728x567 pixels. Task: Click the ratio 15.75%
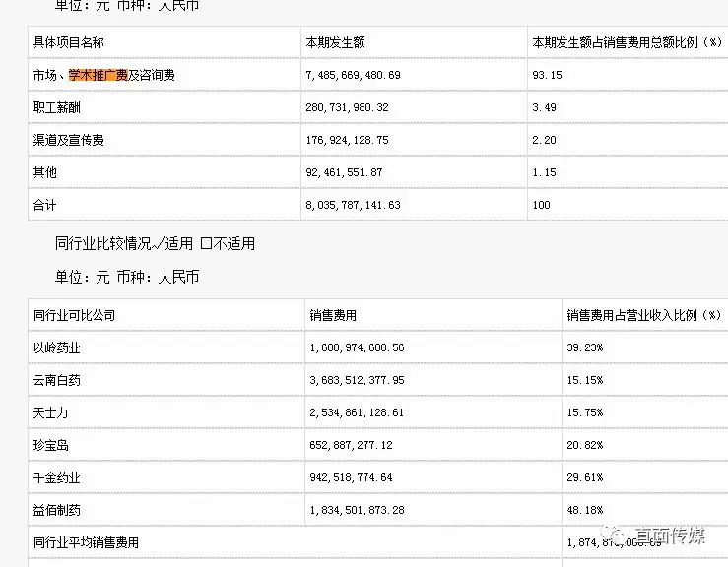[x=584, y=413]
